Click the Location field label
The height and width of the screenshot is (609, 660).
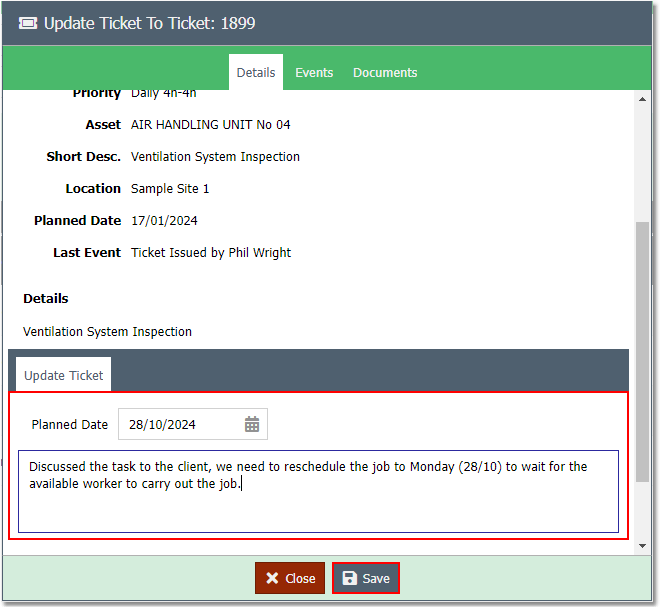(93, 189)
